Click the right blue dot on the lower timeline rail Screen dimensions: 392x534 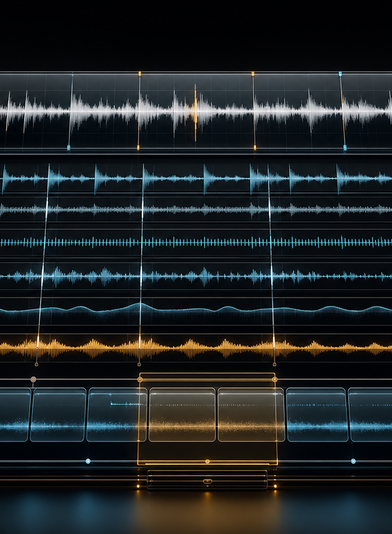(353, 461)
